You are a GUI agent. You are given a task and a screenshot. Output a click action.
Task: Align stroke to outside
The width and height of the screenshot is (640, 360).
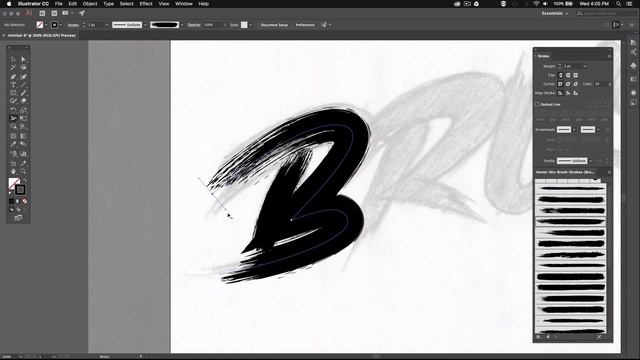tap(576, 93)
